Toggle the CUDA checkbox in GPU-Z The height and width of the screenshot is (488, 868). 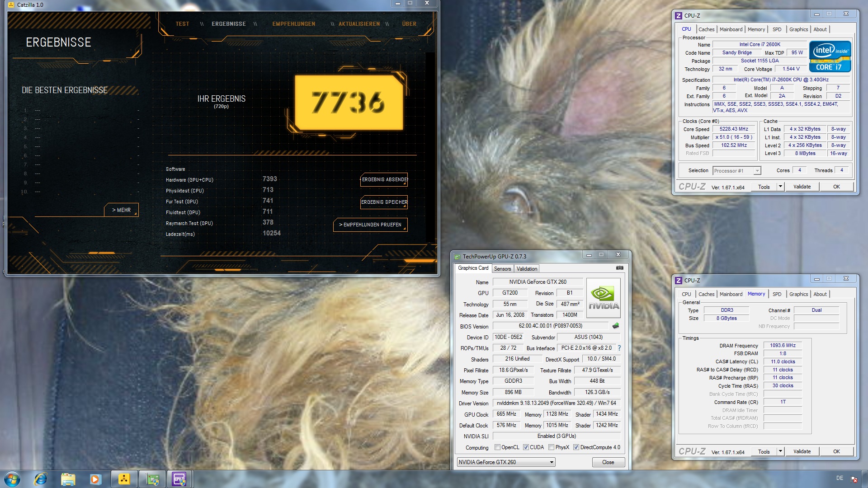pyautogui.click(x=526, y=447)
